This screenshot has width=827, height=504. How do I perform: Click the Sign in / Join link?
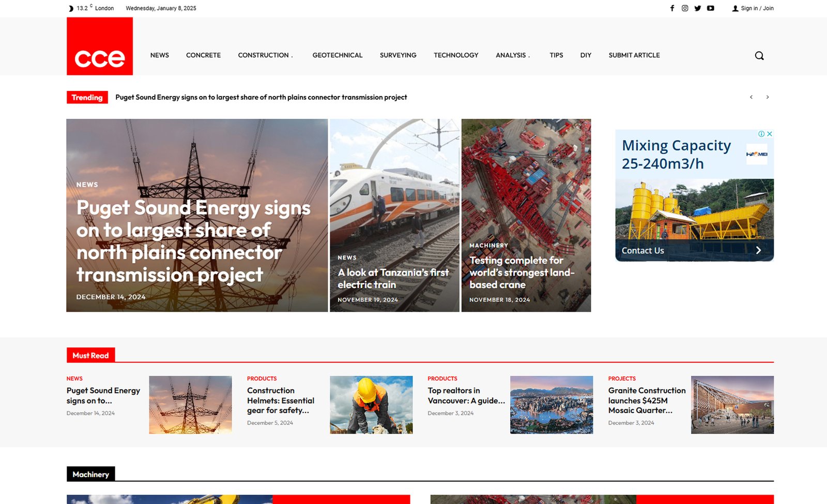(x=753, y=8)
